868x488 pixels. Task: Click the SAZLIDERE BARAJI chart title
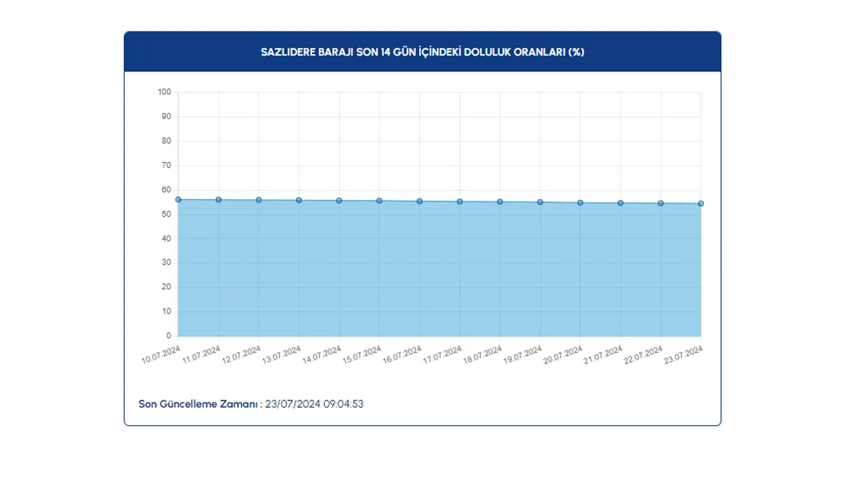coord(423,53)
